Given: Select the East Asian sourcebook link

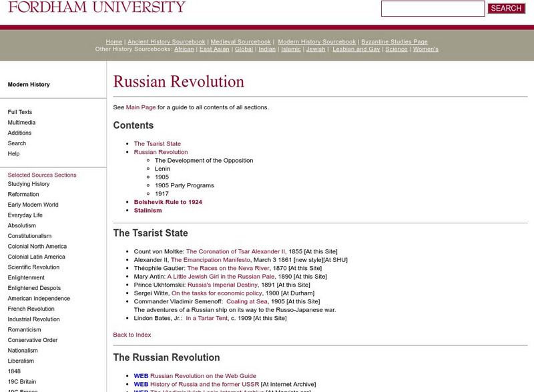Looking at the screenshot, I should click(214, 49).
